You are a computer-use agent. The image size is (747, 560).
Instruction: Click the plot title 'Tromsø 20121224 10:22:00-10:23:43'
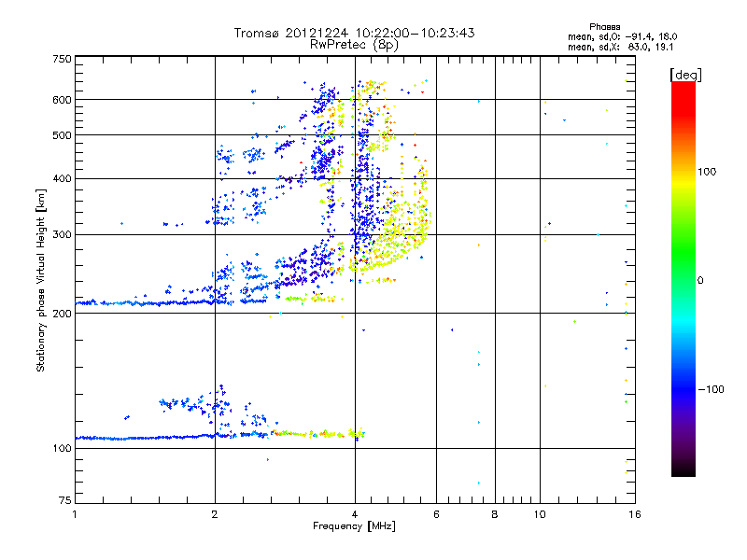(354, 33)
